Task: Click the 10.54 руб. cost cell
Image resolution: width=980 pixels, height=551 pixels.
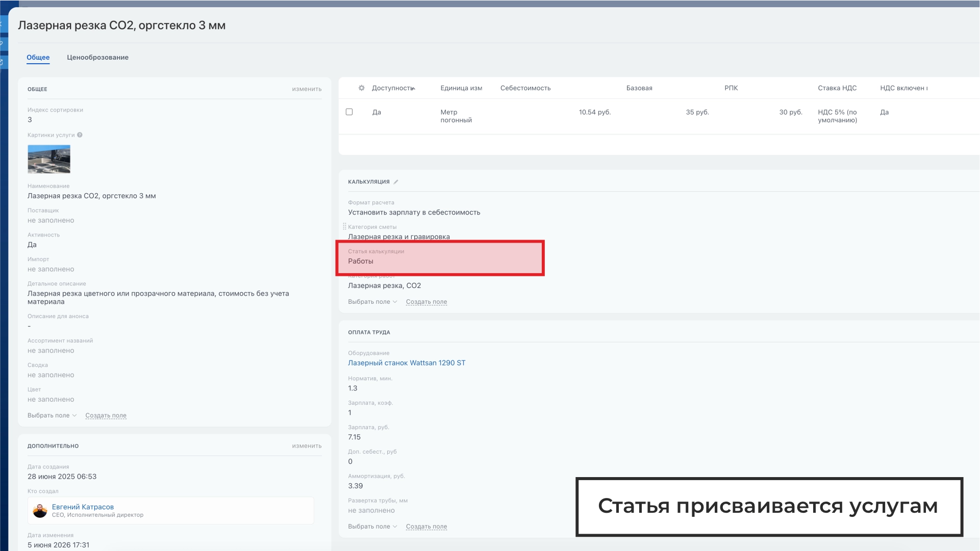Action: tap(595, 112)
